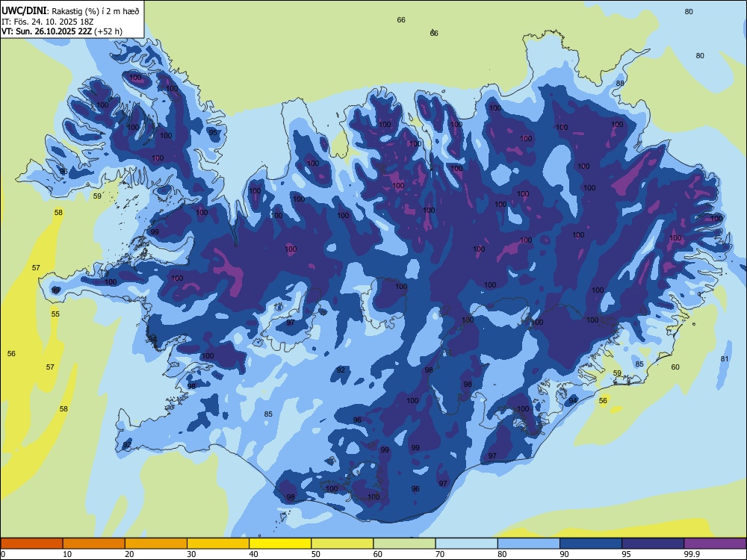Select the dark blue 90–95 legend swatch
Viewport: 747px width, 560px height.
click(591, 544)
